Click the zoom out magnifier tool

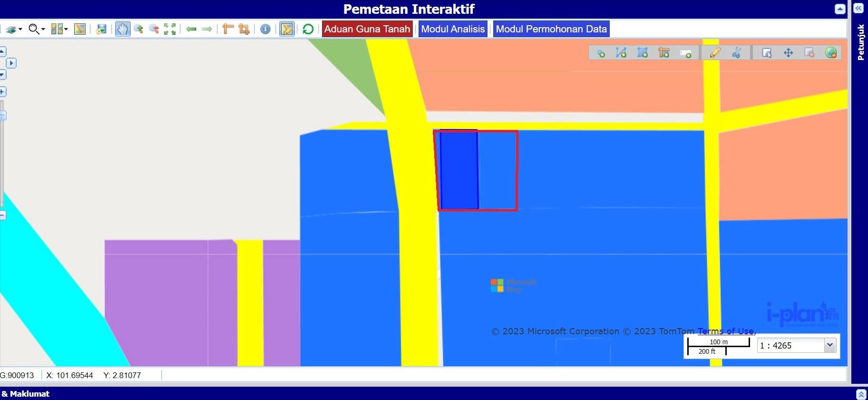click(154, 29)
